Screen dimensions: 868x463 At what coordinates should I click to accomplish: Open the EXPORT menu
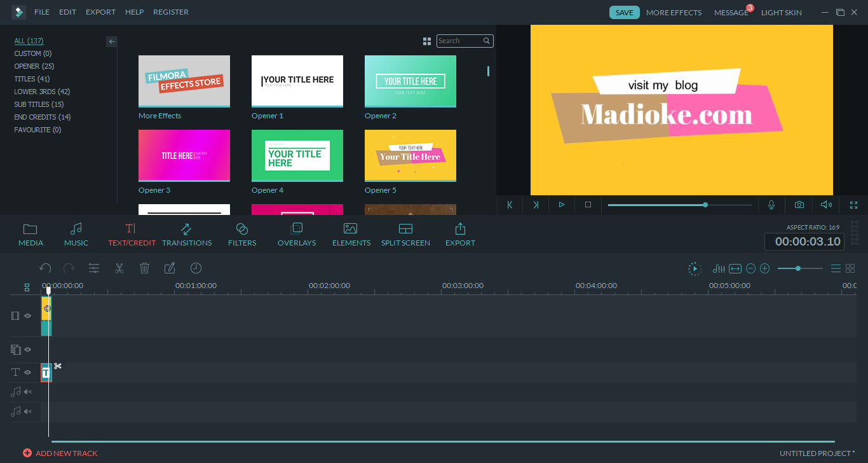(100, 12)
